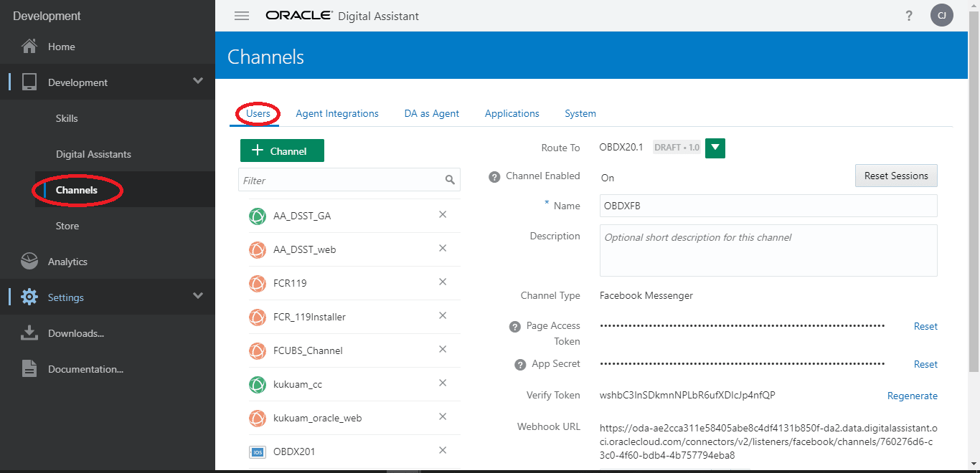Delete the FCUBS_Channel channel with X

coord(443,349)
